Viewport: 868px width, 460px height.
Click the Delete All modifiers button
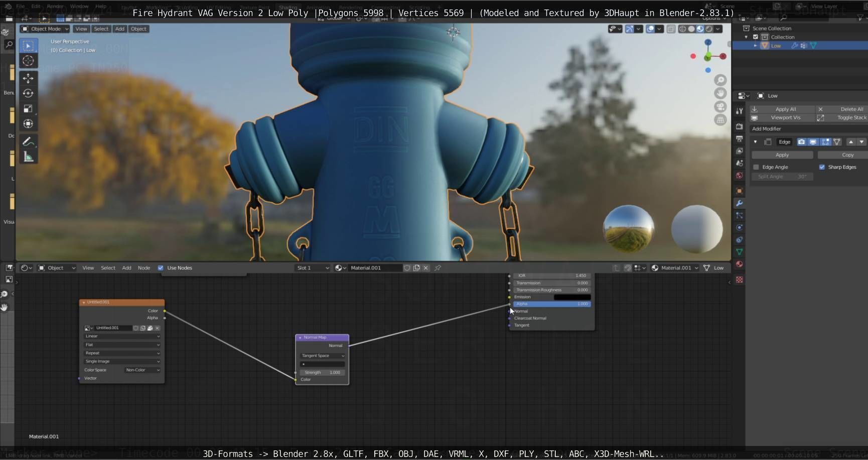click(841, 109)
